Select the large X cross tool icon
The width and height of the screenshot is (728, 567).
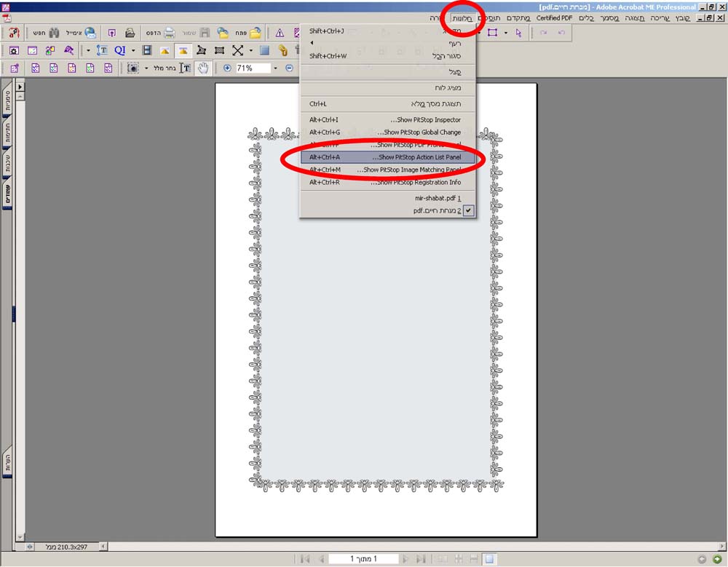coord(238,50)
